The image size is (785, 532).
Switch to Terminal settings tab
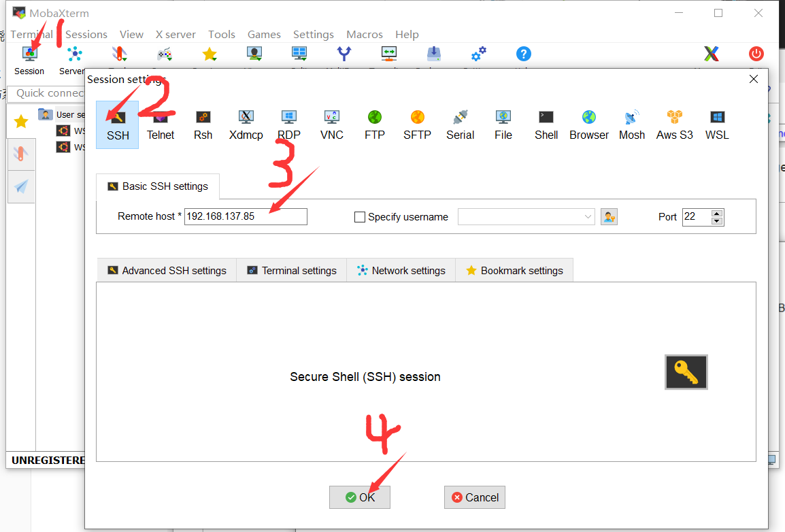pyautogui.click(x=292, y=270)
